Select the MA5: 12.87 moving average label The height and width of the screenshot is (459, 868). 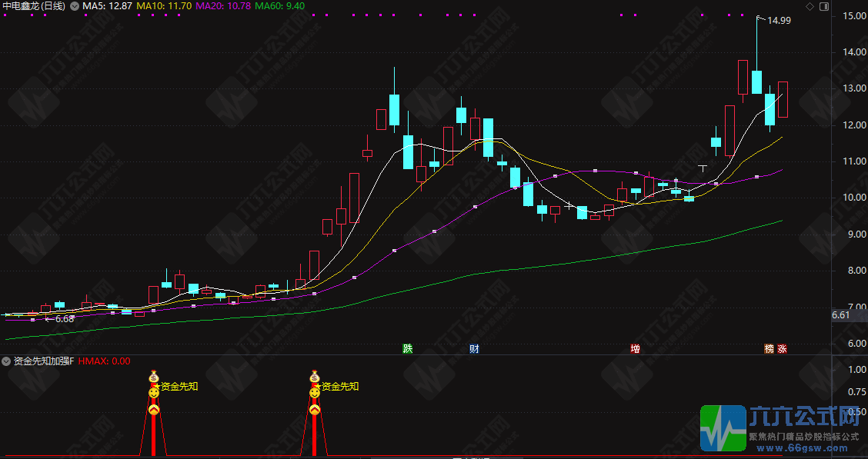(x=105, y=6)
